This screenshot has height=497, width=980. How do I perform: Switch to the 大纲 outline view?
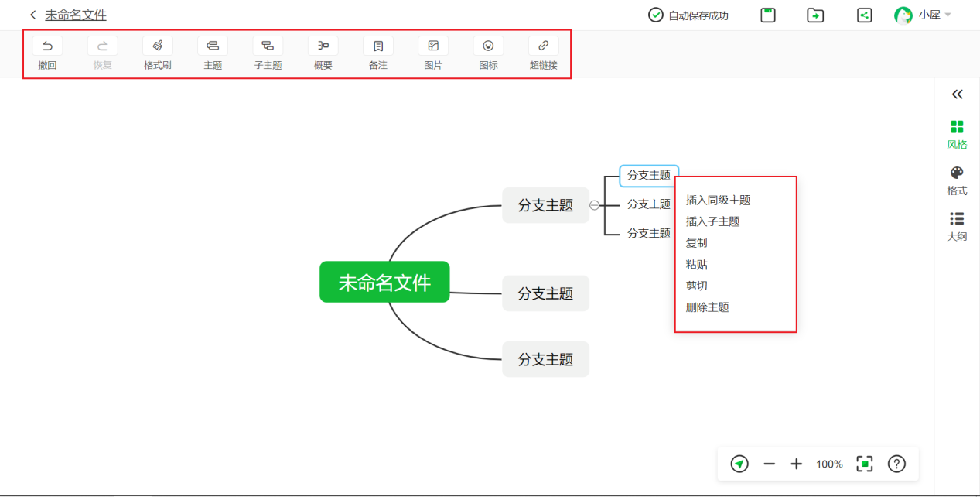957,226
